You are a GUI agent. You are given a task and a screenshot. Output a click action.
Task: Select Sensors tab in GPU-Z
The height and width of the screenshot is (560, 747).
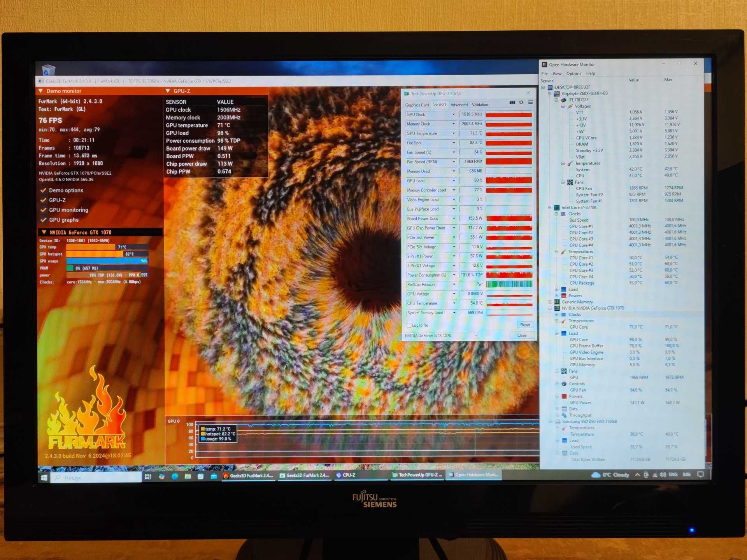(440, 104)
